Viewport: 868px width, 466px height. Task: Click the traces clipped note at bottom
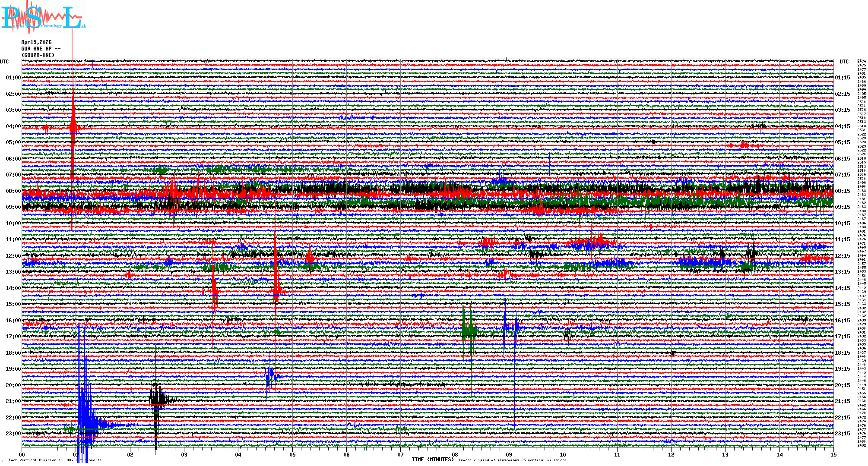(x=512, y=460)
